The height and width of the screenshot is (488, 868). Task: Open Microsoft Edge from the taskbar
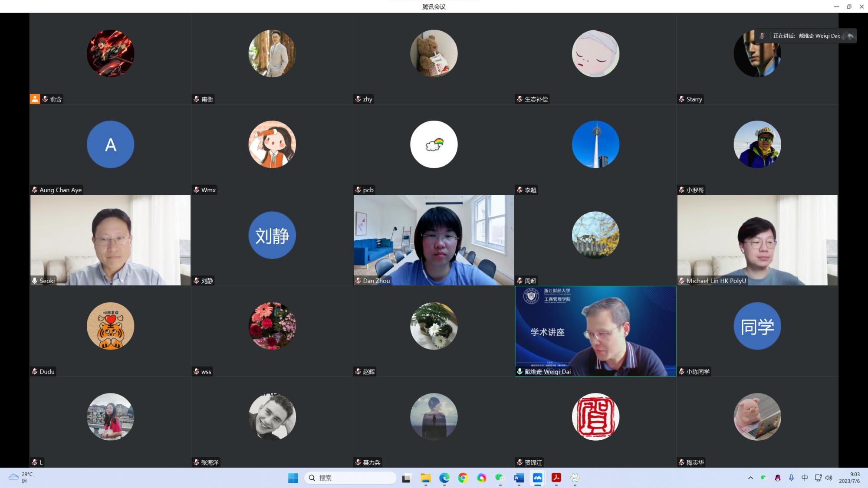(x=444, y=478)
